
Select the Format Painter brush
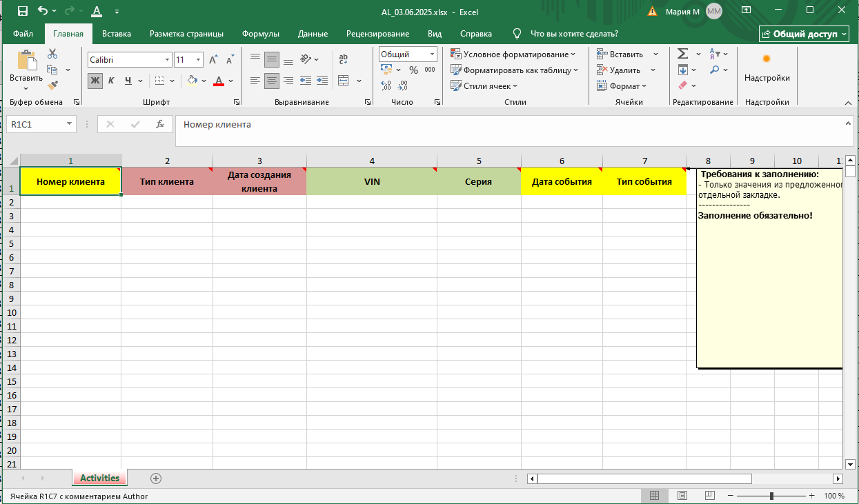pyautogui.click(x=52, y=85)
